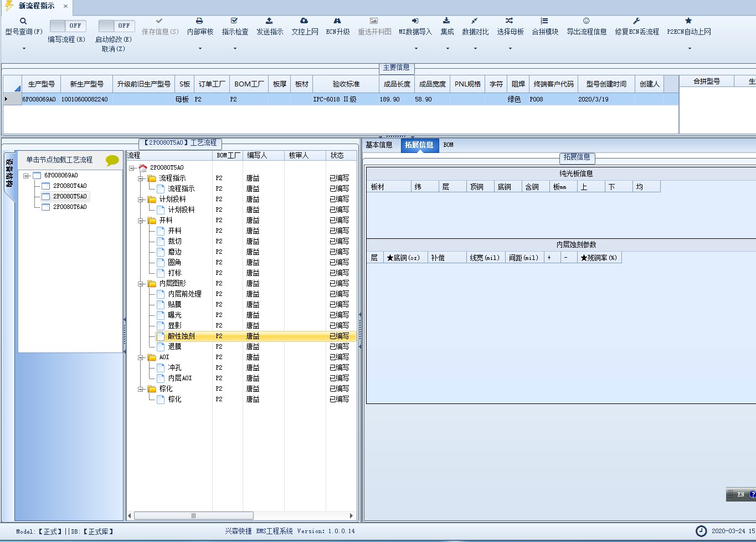Toggle the 启动修改 OFF switch

[x=116, y=25]
